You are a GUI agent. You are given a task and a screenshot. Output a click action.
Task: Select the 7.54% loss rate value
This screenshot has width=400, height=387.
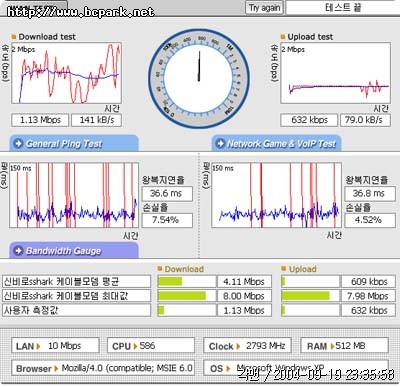pyautogui.click(x=167, y=220)
